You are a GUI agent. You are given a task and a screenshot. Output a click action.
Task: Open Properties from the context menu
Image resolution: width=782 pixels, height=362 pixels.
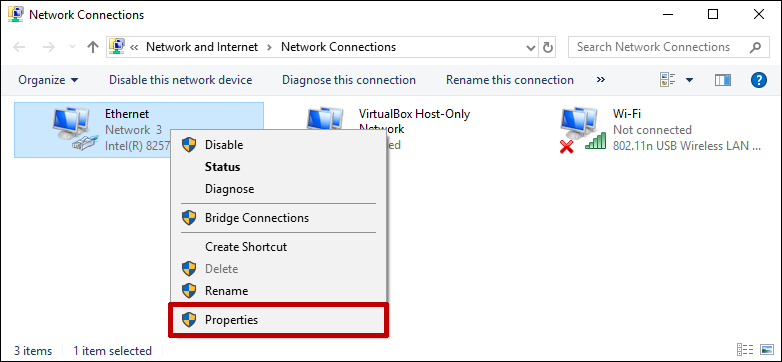tap(278, 320)
